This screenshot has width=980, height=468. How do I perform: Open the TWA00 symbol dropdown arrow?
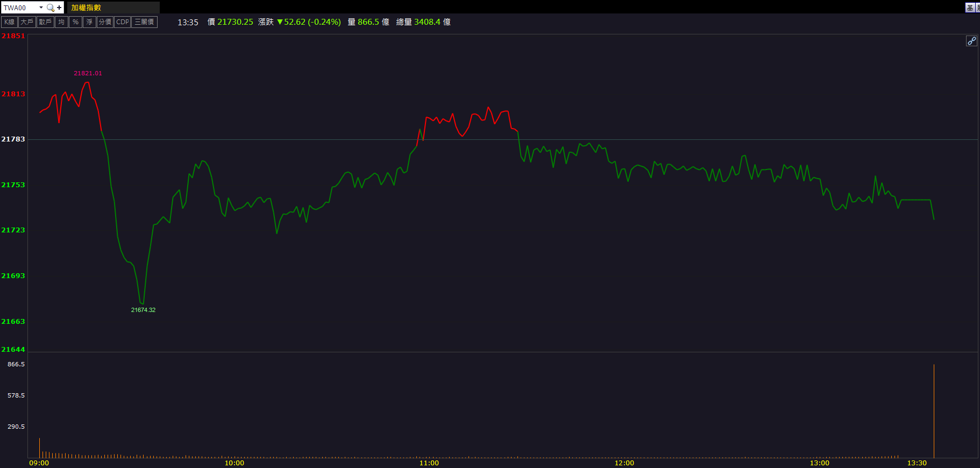41,8
